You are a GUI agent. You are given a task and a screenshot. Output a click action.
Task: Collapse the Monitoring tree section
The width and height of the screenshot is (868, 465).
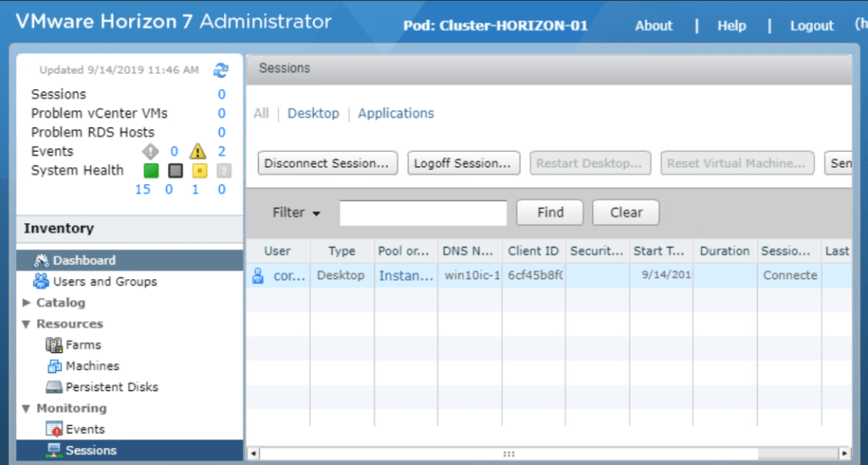click(x=26, y=409)
